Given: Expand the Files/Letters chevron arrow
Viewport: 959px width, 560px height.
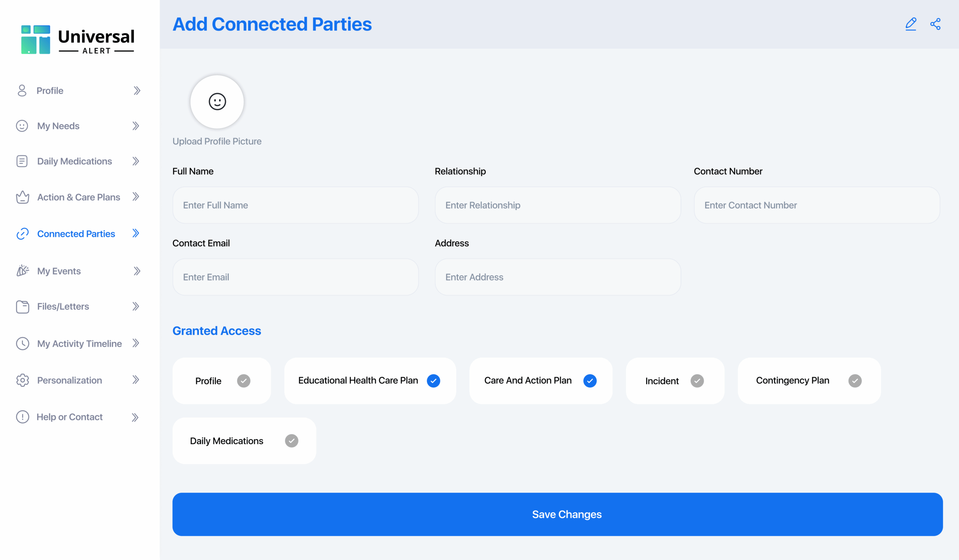Looking at the screenshot, I should click(136, 306).
